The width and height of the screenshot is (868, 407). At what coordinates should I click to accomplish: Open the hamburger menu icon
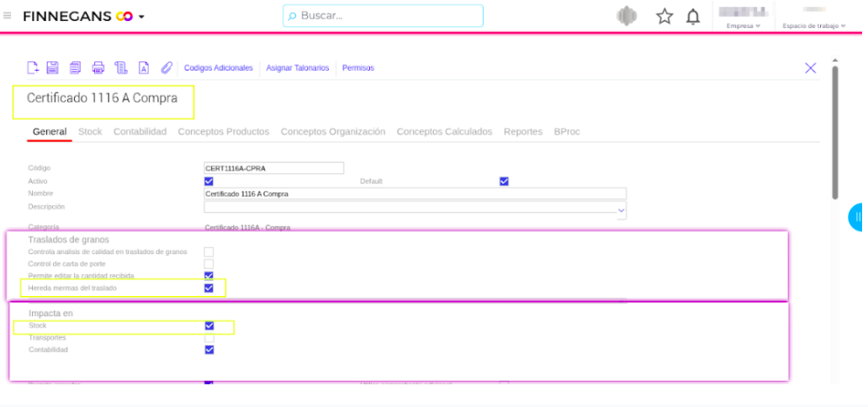pos(8,15)
